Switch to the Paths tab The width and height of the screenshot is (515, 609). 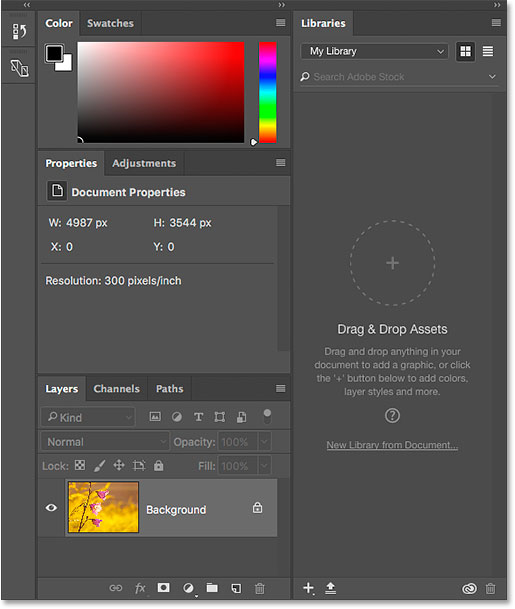point(169,389)
